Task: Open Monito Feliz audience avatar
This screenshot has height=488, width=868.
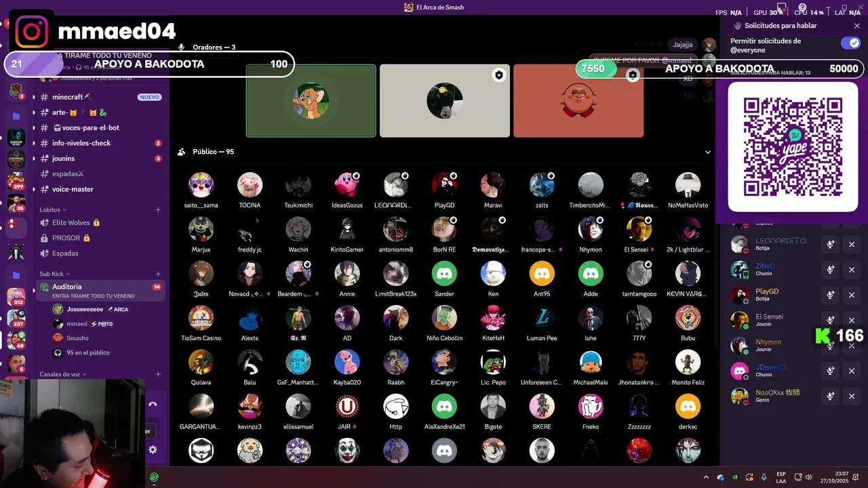Action: (688, 362)
